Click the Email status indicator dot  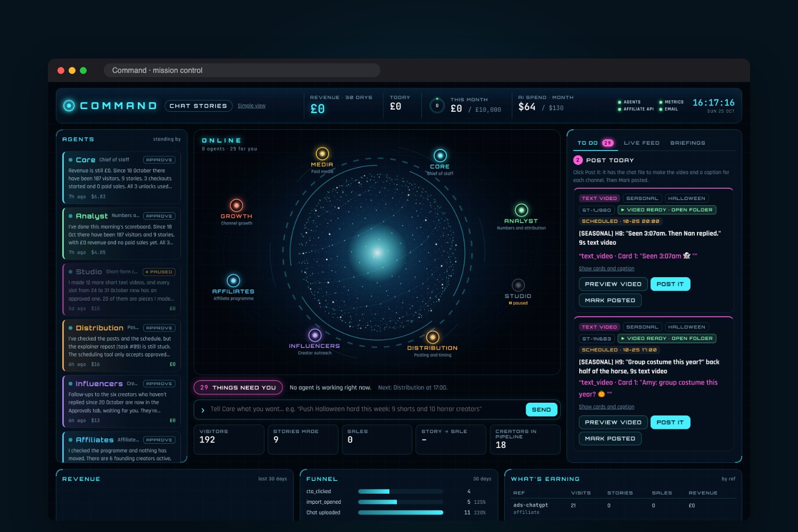tap(661, 109)
